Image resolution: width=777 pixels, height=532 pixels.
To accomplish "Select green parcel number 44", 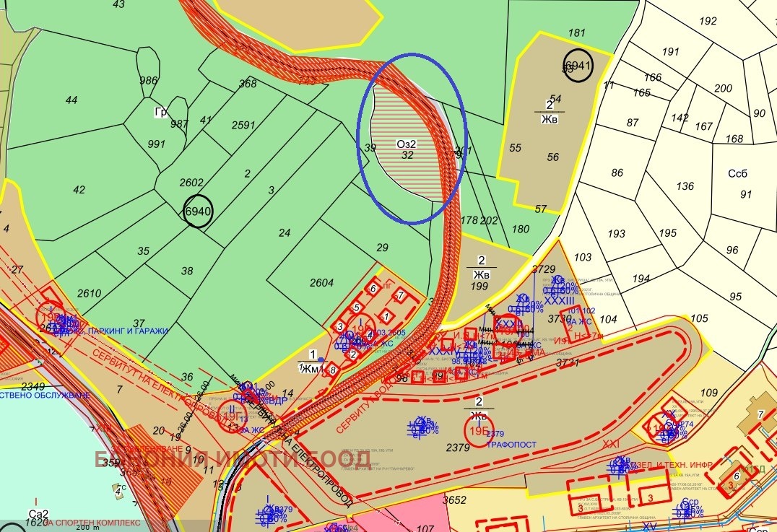I will 71,100.
